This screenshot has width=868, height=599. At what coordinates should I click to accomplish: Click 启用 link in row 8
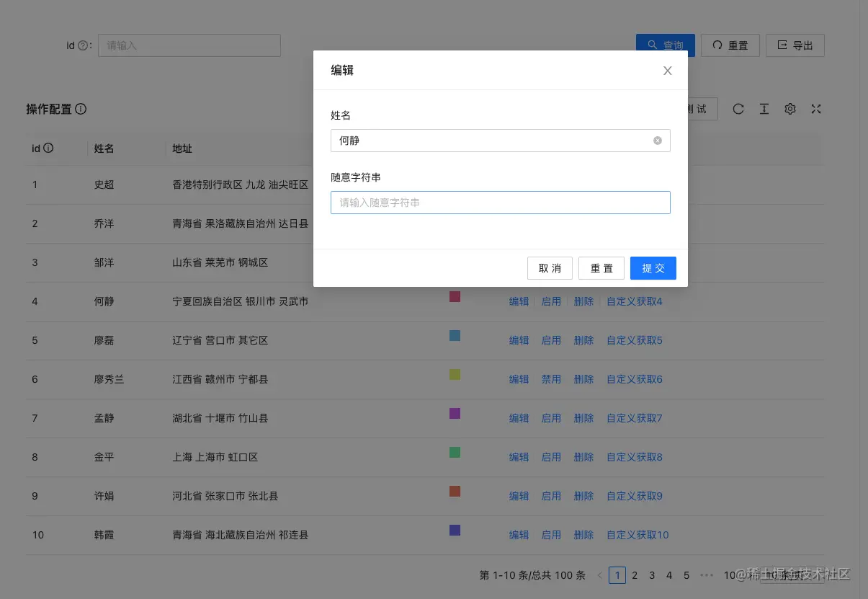pyautogui.click(x=551, y=457)
